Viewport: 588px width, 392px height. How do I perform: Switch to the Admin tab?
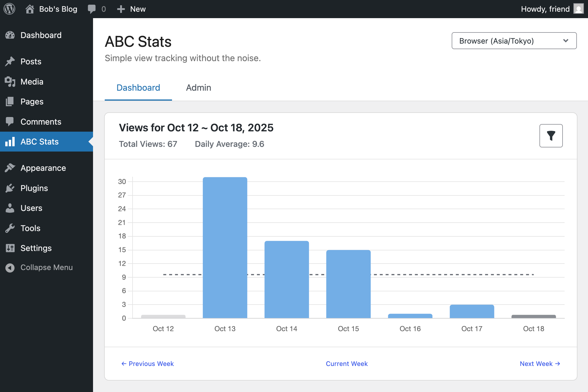click(x=198, y=87)
